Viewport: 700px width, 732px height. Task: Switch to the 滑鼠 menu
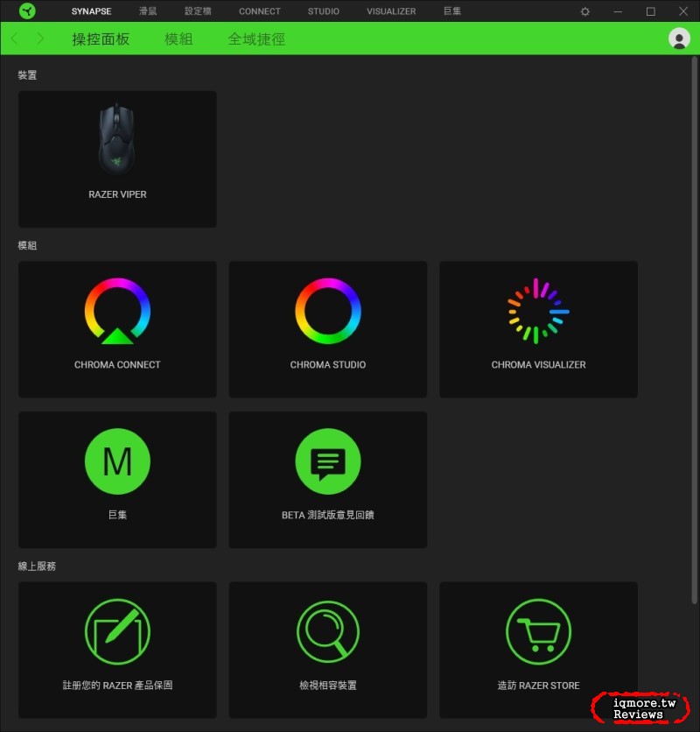coord(147,11)
